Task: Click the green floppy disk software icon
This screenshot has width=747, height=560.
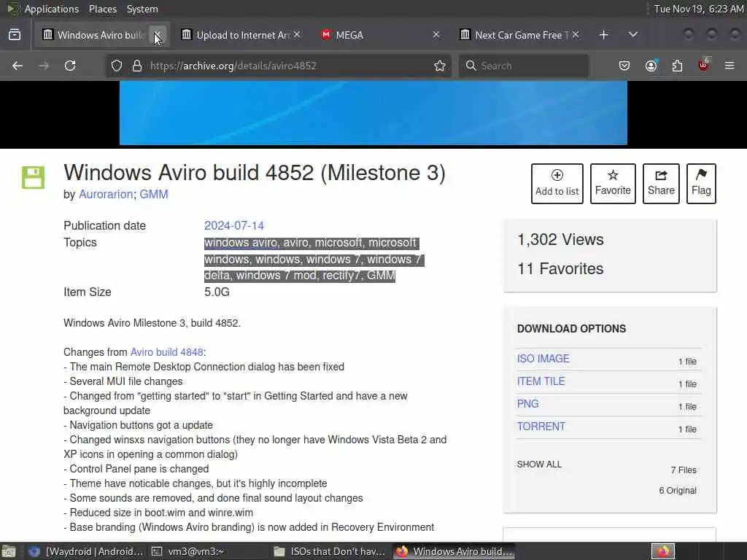Action: click(x=33, y=178)
